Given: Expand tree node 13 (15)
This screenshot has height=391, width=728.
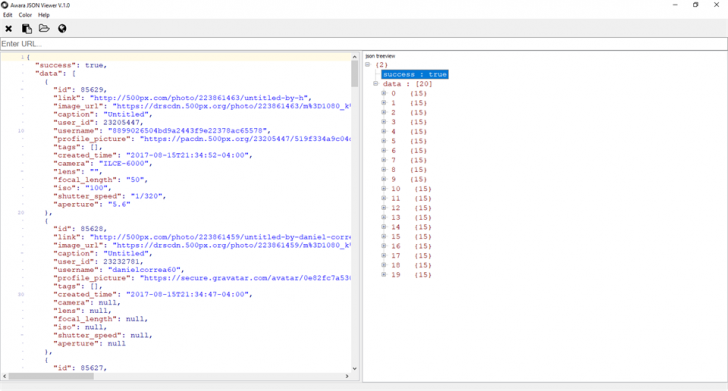Looking at the screenshot, I should [x=384, y=217].
